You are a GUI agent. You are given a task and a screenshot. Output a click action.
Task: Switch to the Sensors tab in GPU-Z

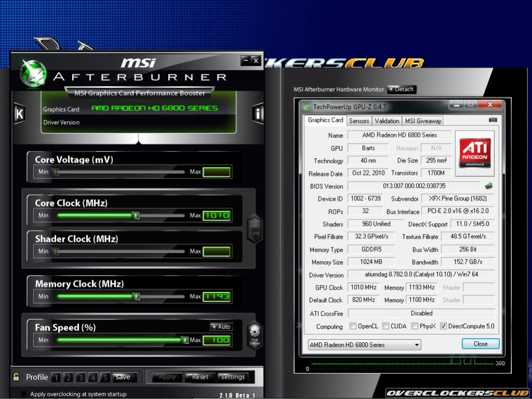click(359, 121)
